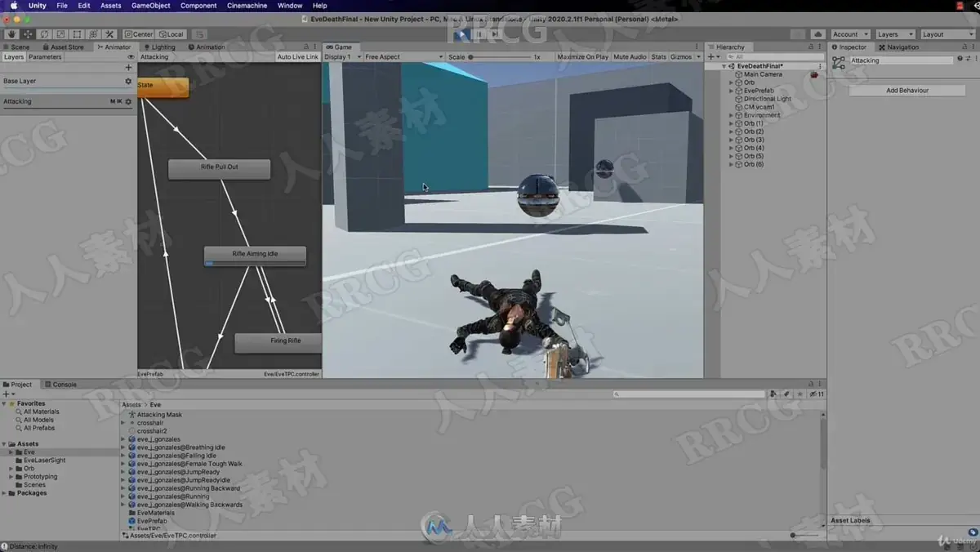Open the Cinemachine menu
980x552 pixels.
click(x=245, y=6)
